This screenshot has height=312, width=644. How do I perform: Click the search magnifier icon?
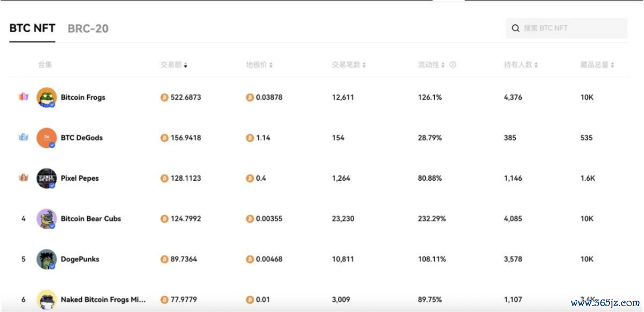click(516, 28)
